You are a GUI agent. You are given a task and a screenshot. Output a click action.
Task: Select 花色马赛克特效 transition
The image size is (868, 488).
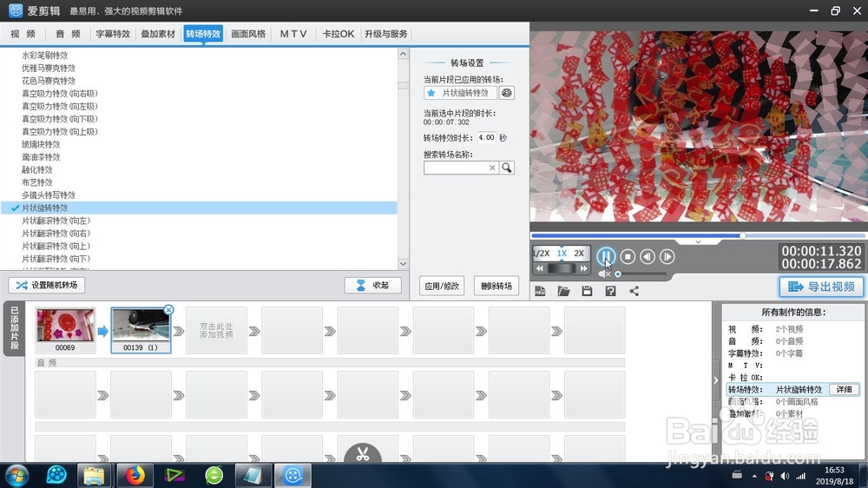pyautogui.click(x=49, y=81)
